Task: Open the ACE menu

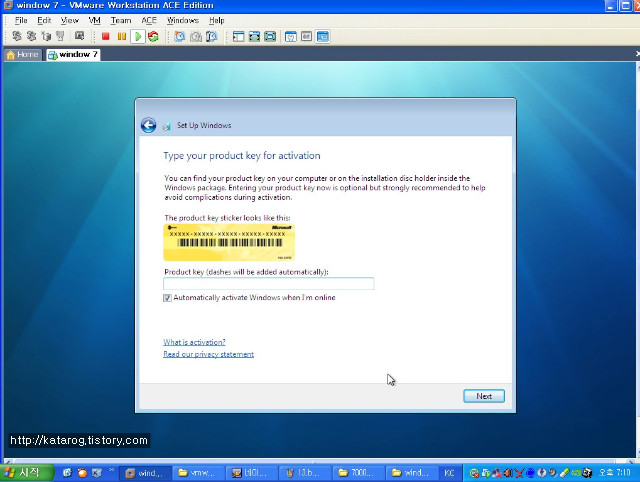Action: [x=149, y=20]
